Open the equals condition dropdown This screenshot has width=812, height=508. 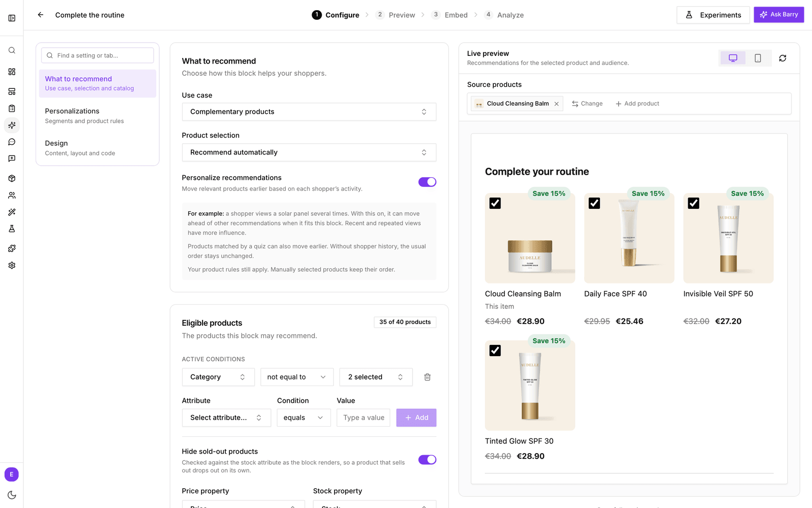coord(303,418)
